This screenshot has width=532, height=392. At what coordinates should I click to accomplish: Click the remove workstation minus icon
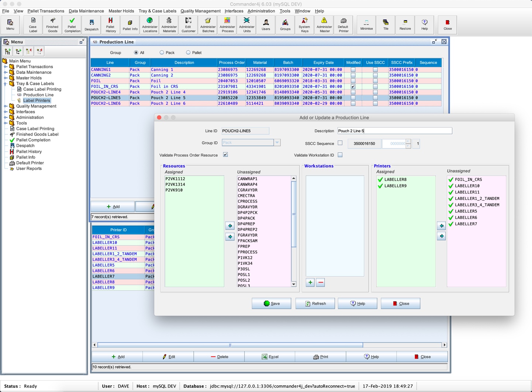point(321,282)
